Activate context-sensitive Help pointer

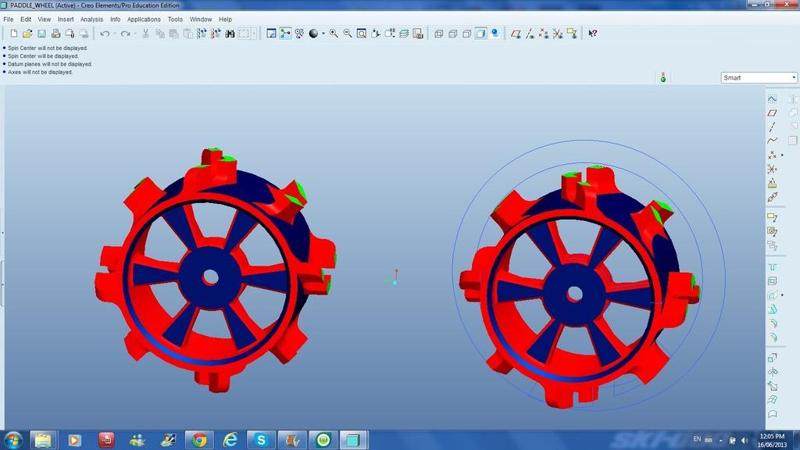coord(593,34)
